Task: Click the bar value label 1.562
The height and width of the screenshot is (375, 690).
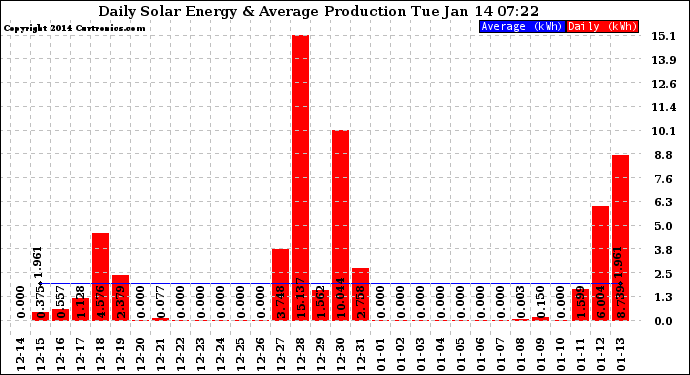Action: pyautogui.click(x=320, y=302)
